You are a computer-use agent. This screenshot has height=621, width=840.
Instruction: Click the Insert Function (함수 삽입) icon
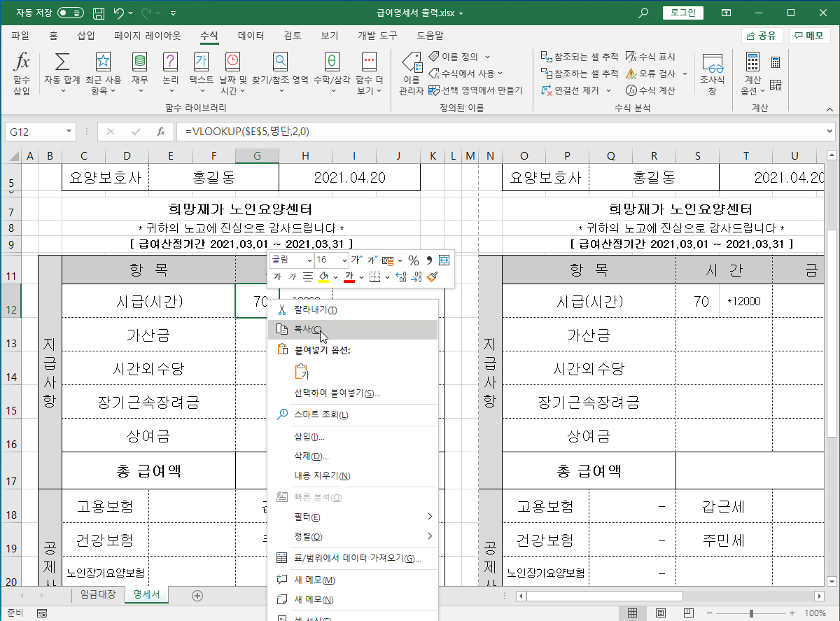coord(22,62)
